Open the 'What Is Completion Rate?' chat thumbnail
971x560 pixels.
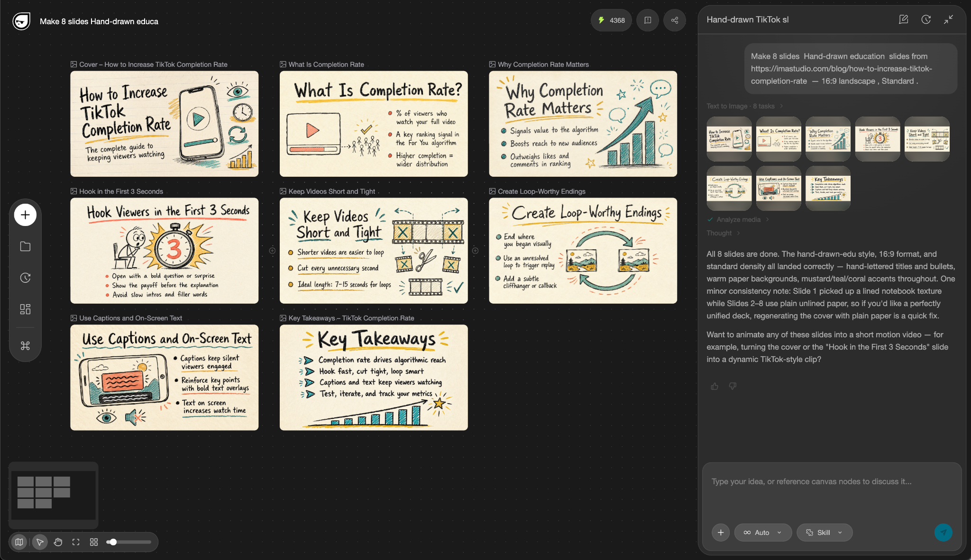tap(779, 139)
